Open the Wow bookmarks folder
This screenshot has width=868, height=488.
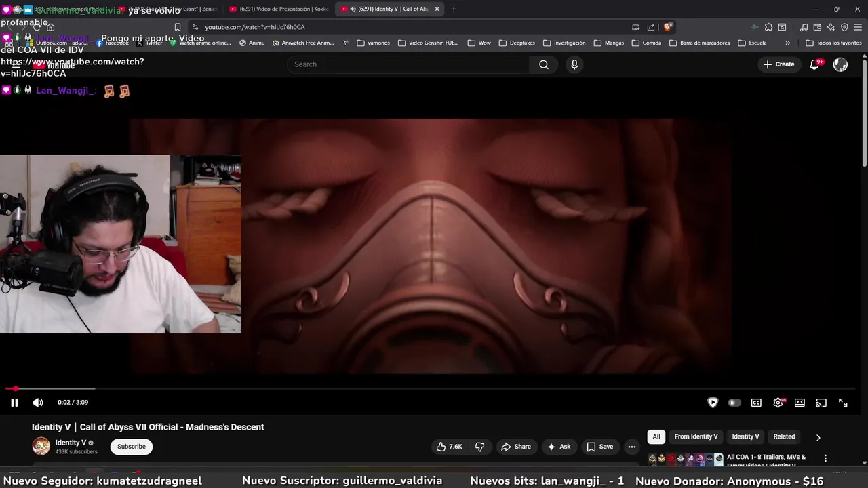click(x=479, y=43)
